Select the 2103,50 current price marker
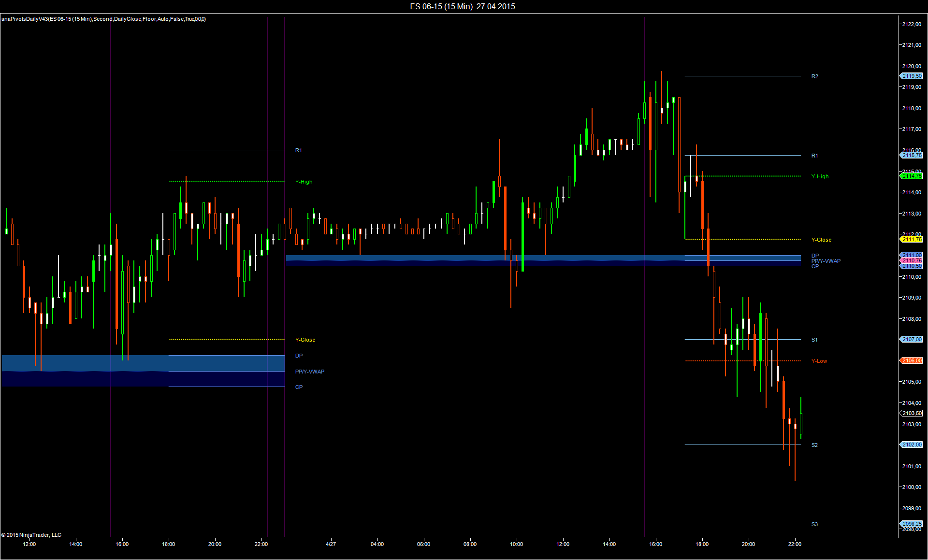Image resolution: width=928 pixels, height=560 pixels. tap(912, 413)
